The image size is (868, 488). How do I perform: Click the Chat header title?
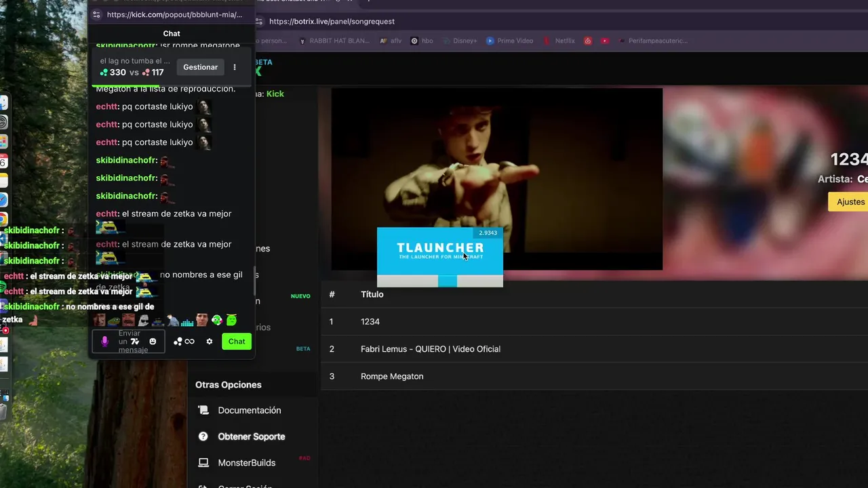click(x=172, y=33)
